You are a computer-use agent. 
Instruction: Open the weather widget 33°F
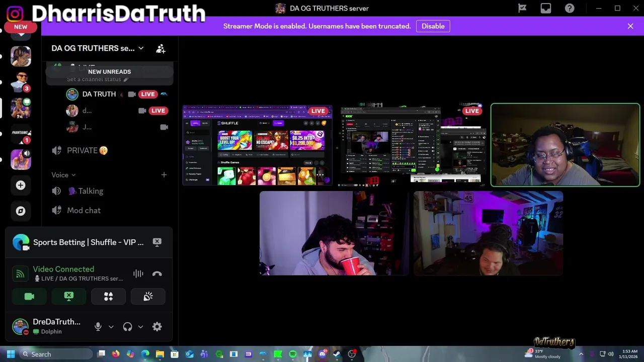542,354
